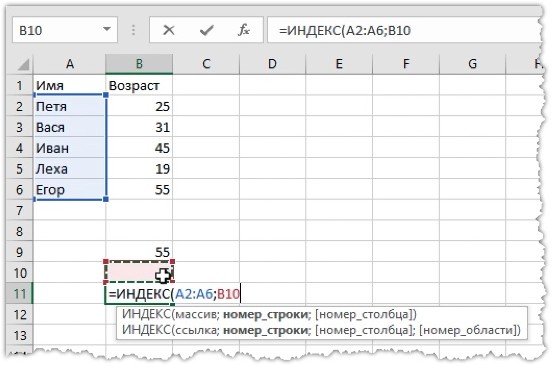Click the fill handle of range A2:A6
Viewport: 553px width, 366px height.
point(105,199)
